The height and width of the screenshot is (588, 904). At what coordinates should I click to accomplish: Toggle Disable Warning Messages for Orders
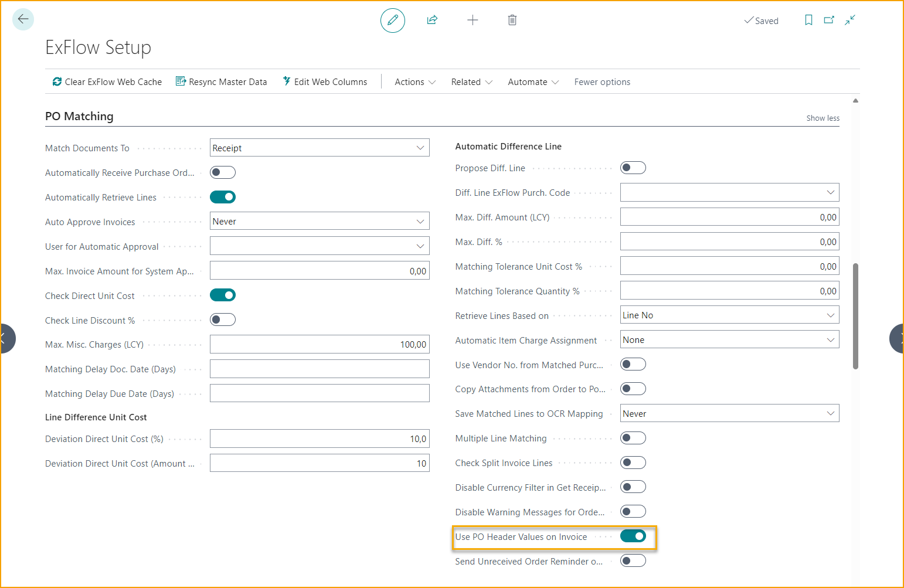pyautogui.click(x=633, y=511)
